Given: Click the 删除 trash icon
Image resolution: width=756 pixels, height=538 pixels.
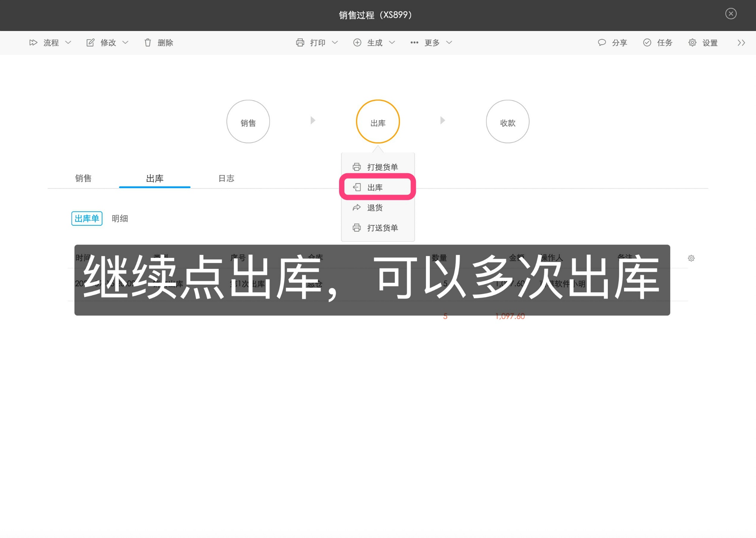Looking at the screenshot, I should tap(148, 43).
